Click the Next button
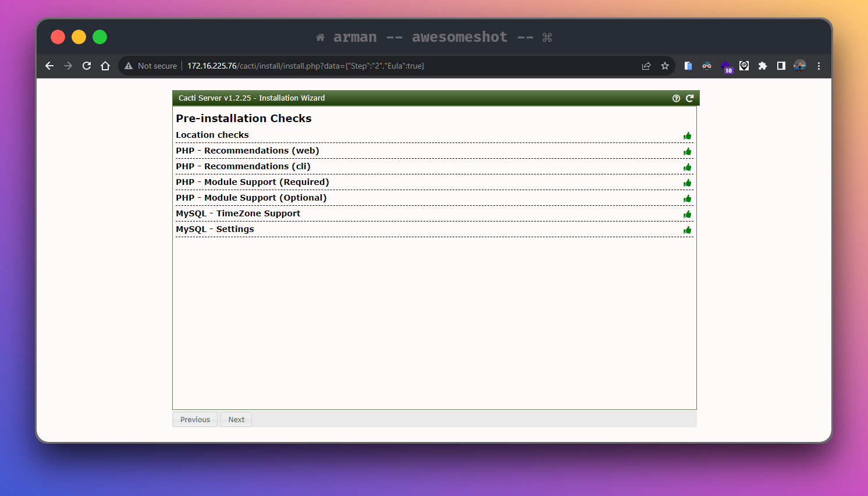Screen dimensions: 868x496 click(x=236, y=420)
